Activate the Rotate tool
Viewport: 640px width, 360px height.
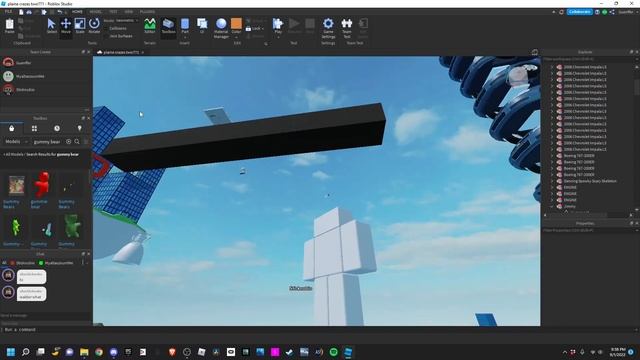point(94,26)
